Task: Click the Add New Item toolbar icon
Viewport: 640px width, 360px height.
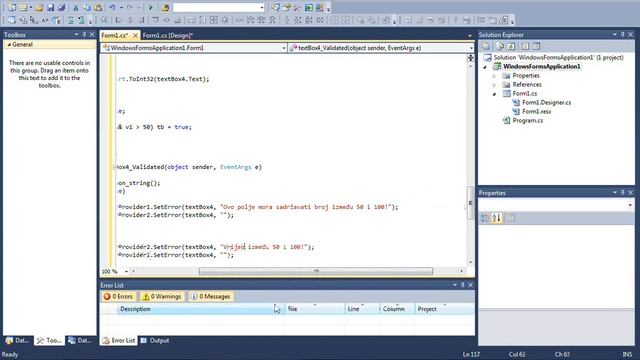Action: point(24,7)
